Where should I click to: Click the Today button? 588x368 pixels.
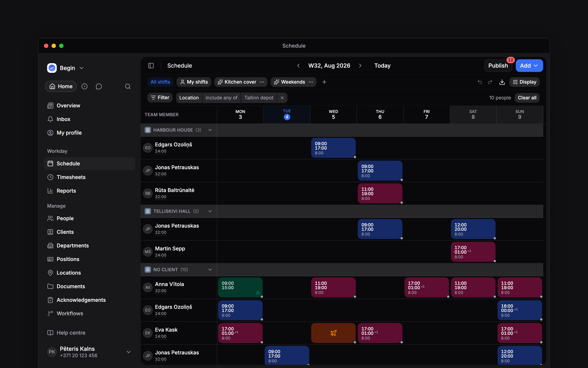[x=382, y=66]
